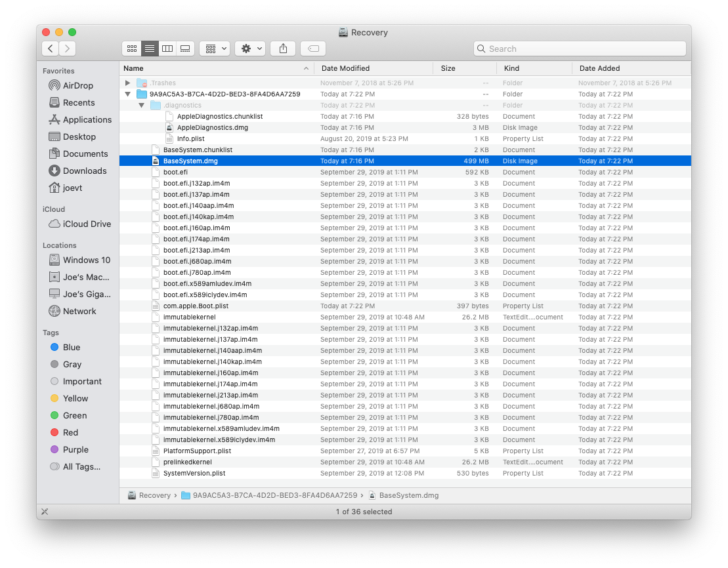Click into the Search field
This screenshot has width=728, height=568.
coord(580,49)
